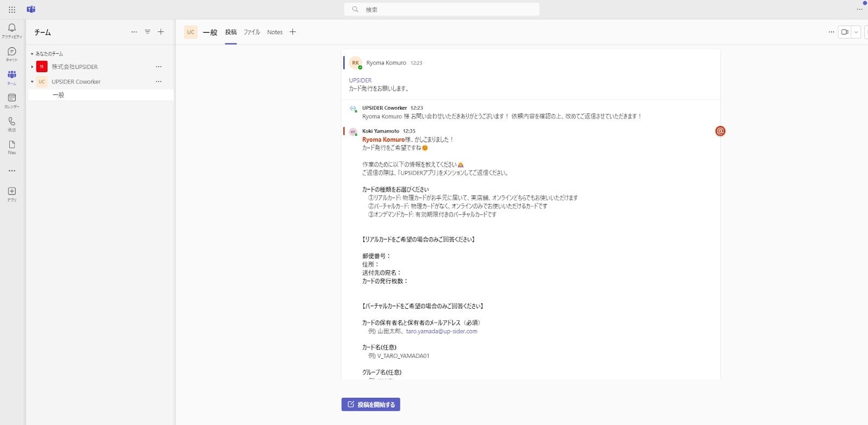
Task: Click the UC channel avatar in header
Action: point(190,32)
